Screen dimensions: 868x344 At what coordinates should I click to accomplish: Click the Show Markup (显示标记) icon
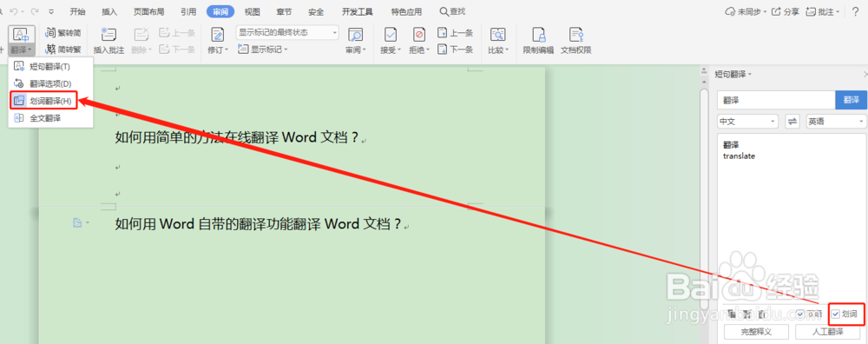(x=243, y=50)
